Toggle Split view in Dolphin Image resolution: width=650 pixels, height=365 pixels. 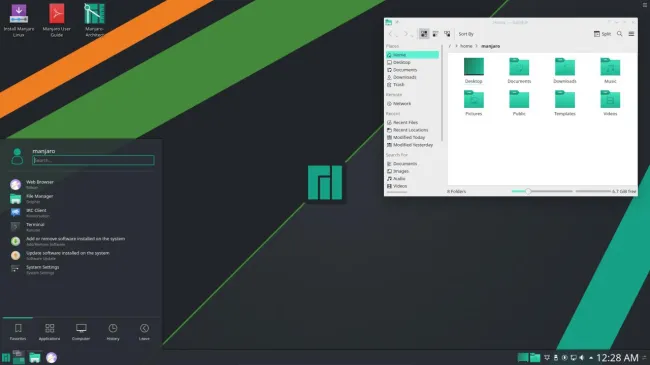point(602,34)
